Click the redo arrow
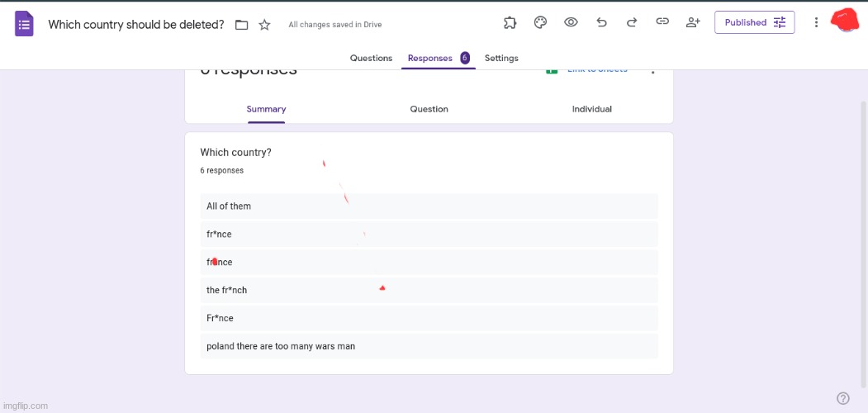 tap(632, 22)
